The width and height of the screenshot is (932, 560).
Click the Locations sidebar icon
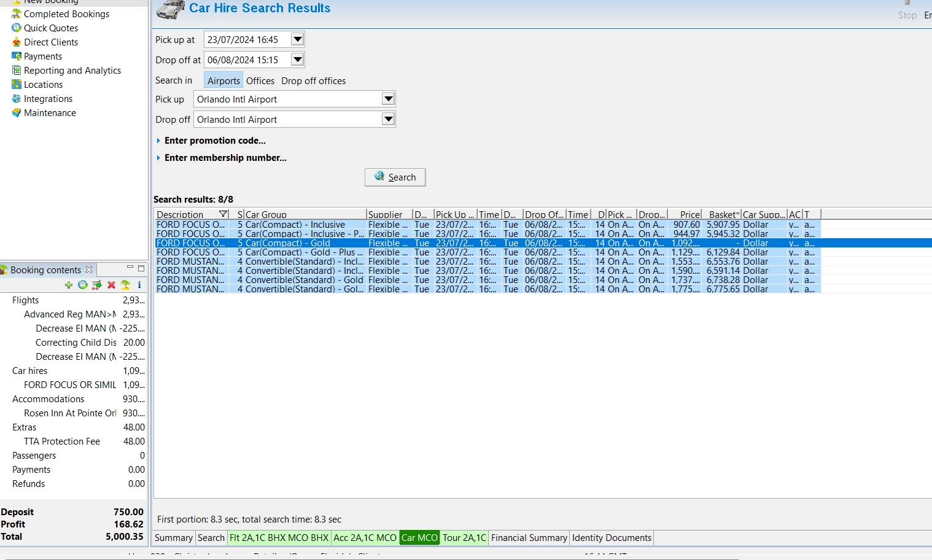17,84
